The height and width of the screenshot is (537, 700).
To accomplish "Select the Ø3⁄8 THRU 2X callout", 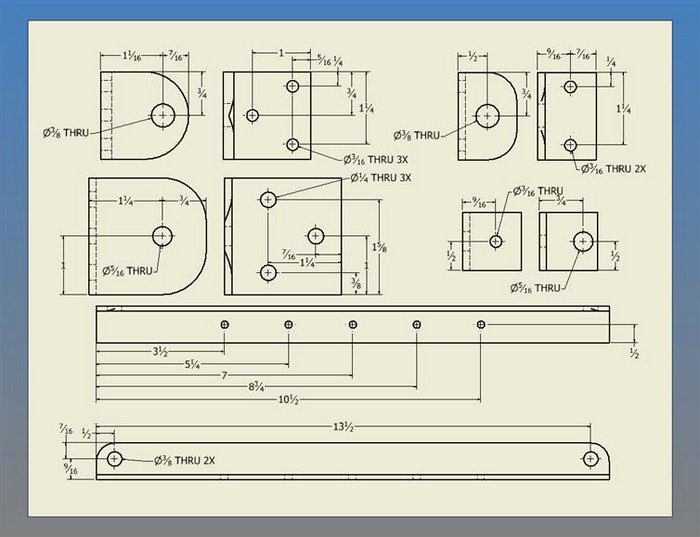I will coord(185,460).
